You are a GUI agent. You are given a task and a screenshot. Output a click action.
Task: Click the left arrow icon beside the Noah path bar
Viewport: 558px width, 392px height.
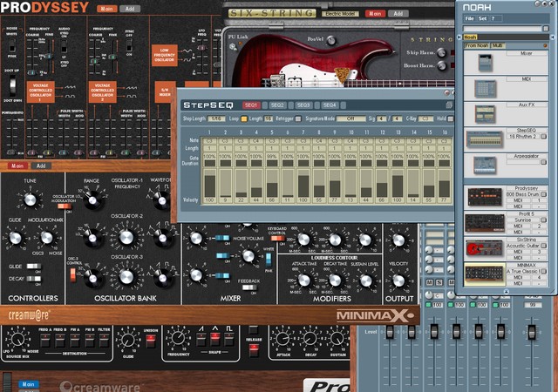point(553,37)
